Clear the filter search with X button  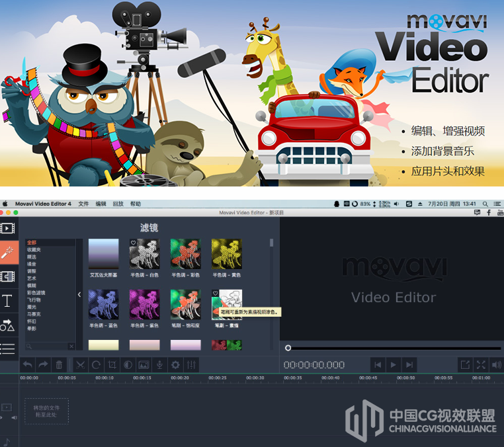pos(71,346)
